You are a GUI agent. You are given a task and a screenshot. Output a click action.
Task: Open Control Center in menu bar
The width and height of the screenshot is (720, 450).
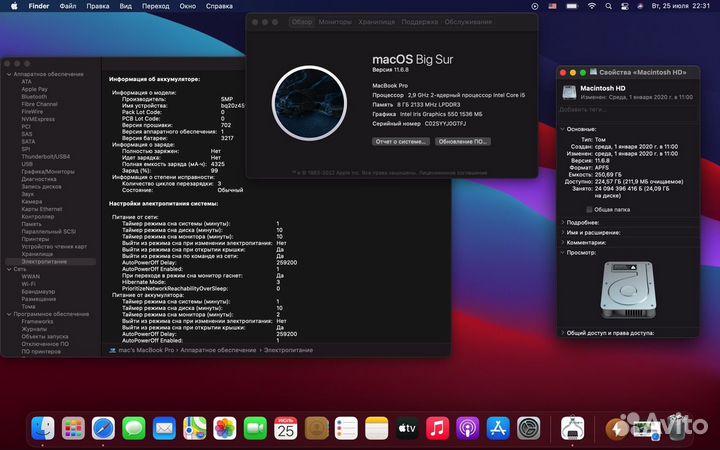(624, 6)
